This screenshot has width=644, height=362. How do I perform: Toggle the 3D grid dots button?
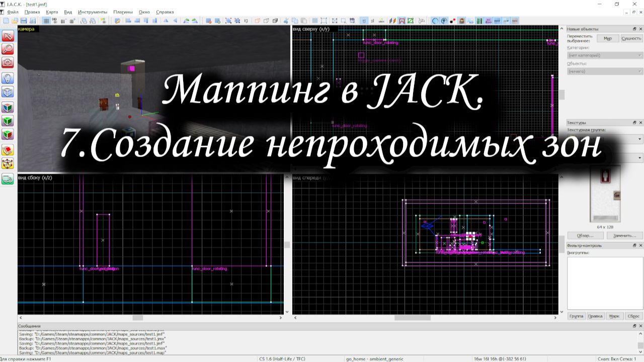54,21
